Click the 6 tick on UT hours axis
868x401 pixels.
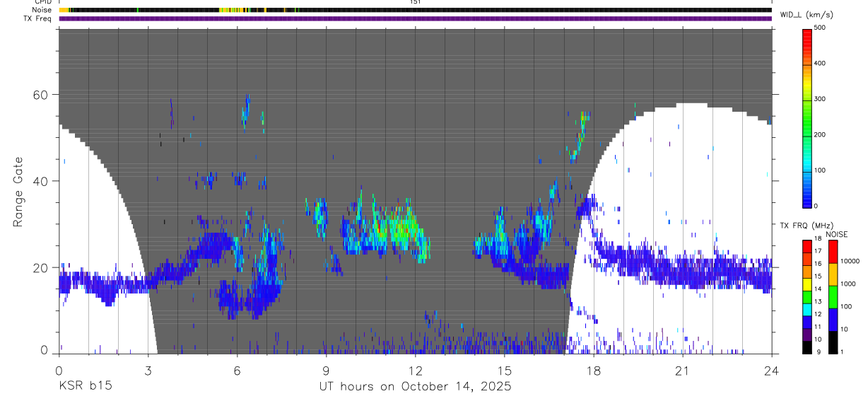pyautogui.click(x=237, y=371)
